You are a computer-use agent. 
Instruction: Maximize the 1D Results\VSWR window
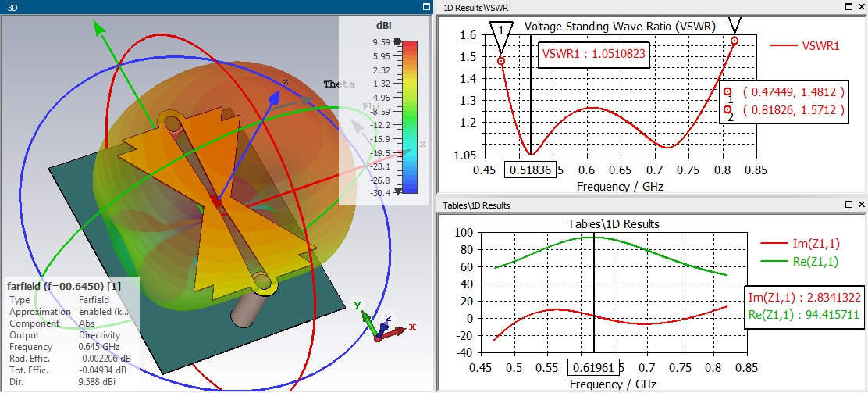click(849, 7)
